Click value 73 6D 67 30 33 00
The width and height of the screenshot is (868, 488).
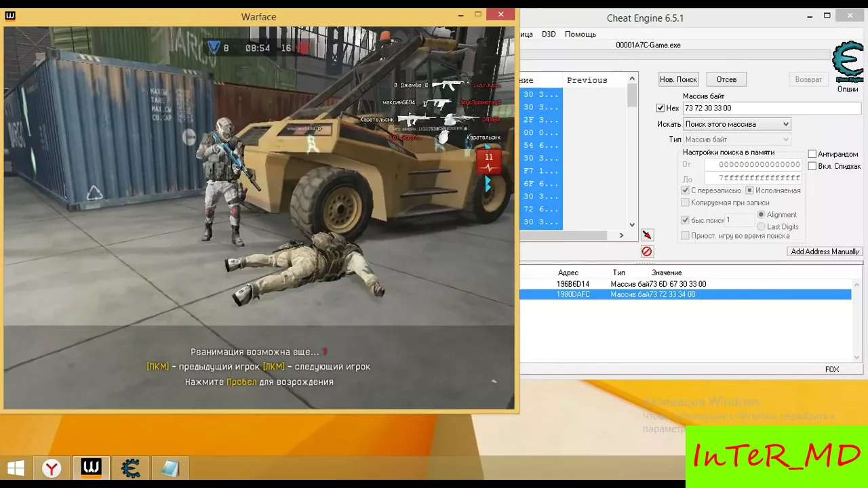pos(678,284)
